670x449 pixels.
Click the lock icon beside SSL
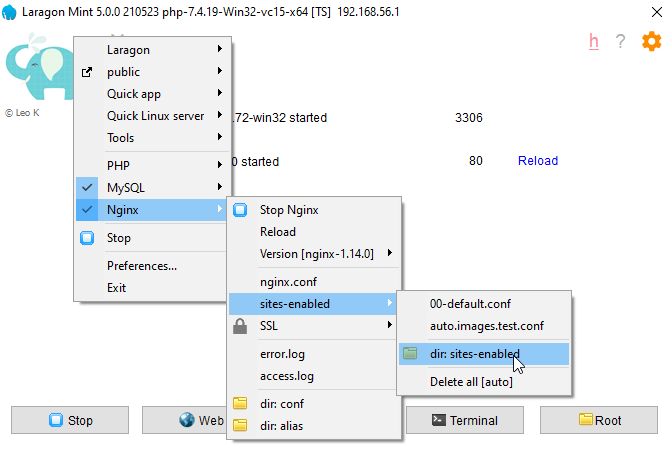(x=240, y=326)
